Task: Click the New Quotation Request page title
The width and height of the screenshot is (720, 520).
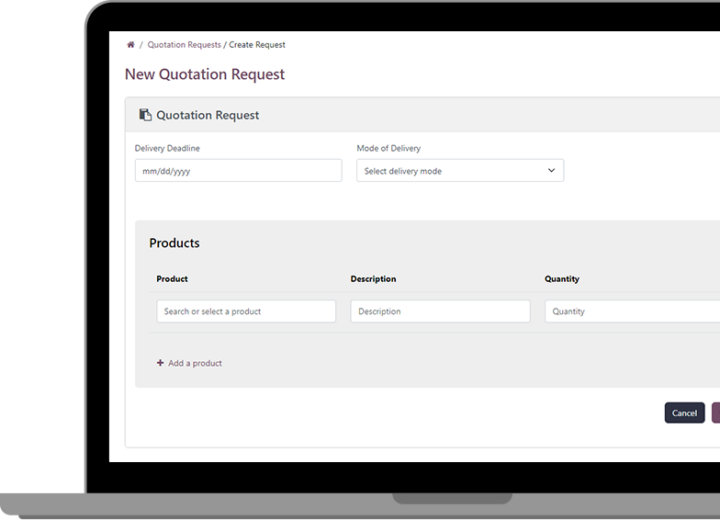Action: [x=205, y=74]
